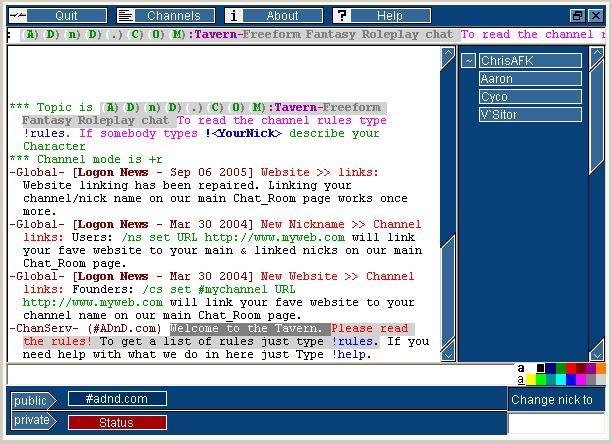Viewport: 612px width, 444px height.
Task: Select user V`Sitor in nick list
Action: click(530, 114)
